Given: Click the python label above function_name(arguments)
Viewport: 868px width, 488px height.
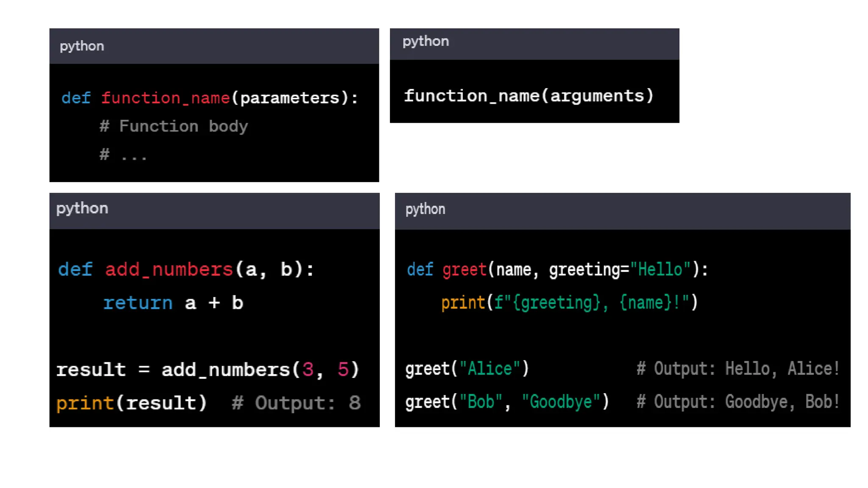Looking at the screenshot, I should (x=426, y=42).
